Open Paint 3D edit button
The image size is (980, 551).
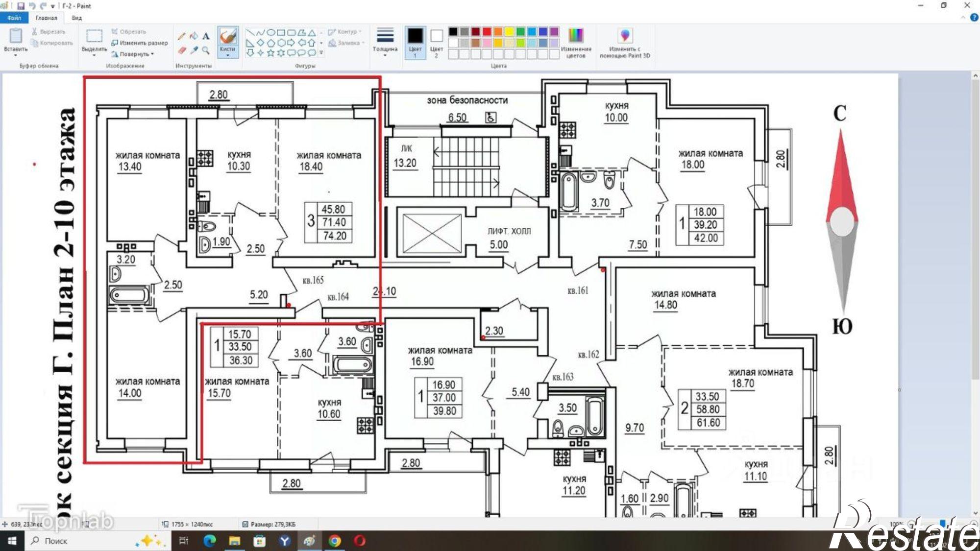[x=625, y=43]
